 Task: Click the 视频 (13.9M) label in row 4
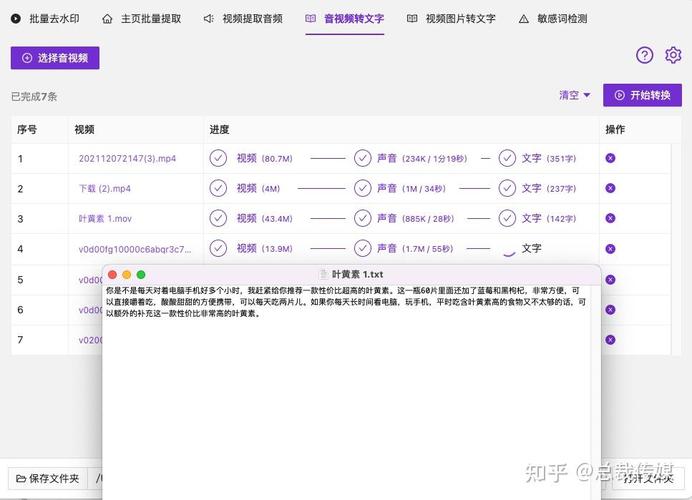click(x=264, y=248)
